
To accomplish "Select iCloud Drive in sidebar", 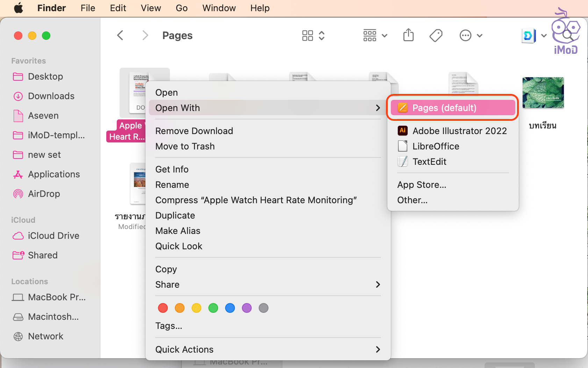I will 53,236.
